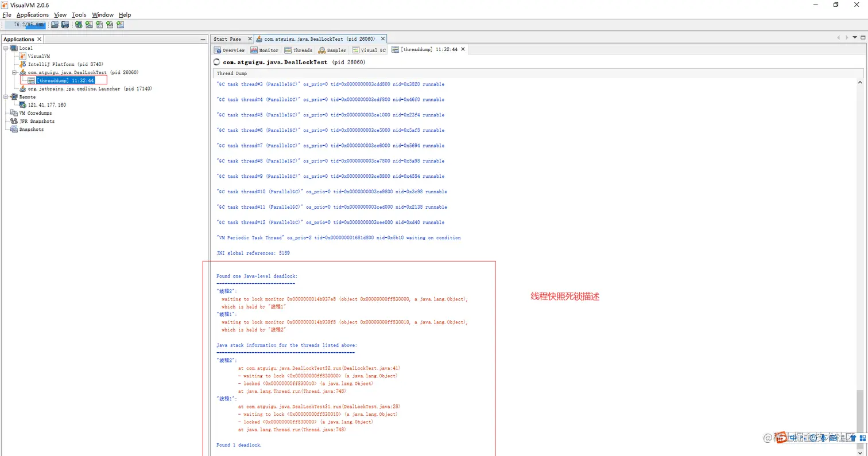Click the "GC task thread#12 (ParallelGC)" line
The height and width of the screenshot is (456, 868).
[x=330, y=223]
